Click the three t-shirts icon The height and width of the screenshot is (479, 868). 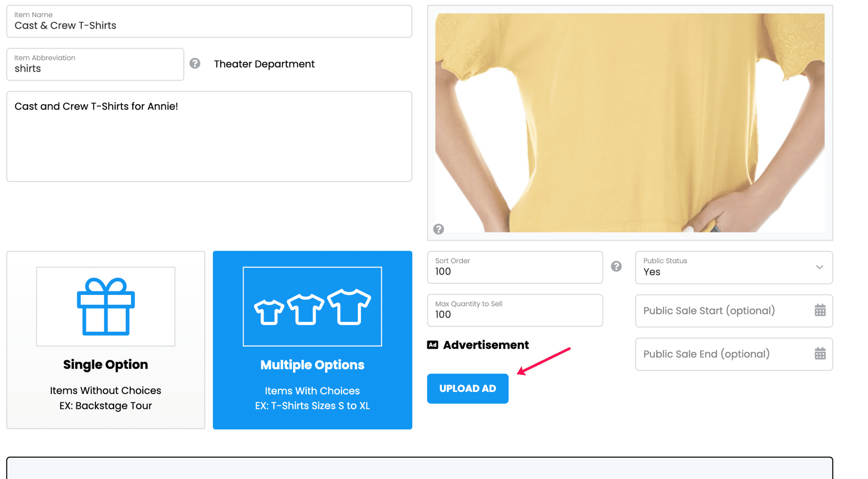click(x=312, y=307)
